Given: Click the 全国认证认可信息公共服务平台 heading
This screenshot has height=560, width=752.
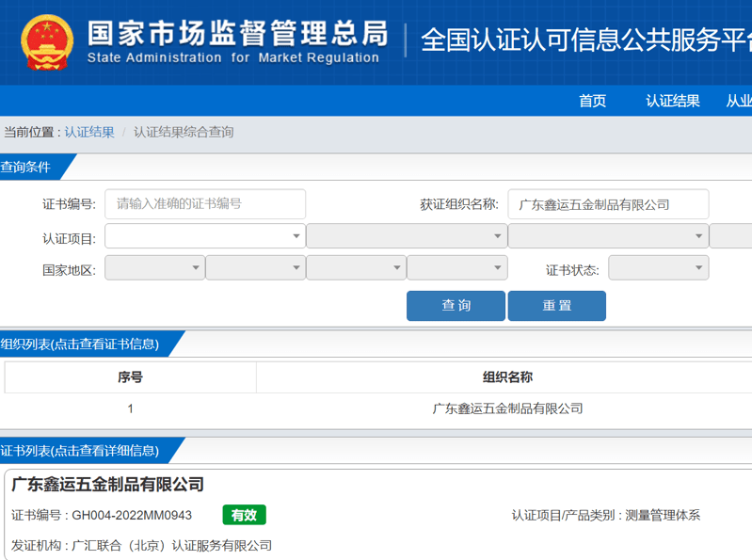Looking at the screenshot, I should pyautogui.click(x=586, y=40).
